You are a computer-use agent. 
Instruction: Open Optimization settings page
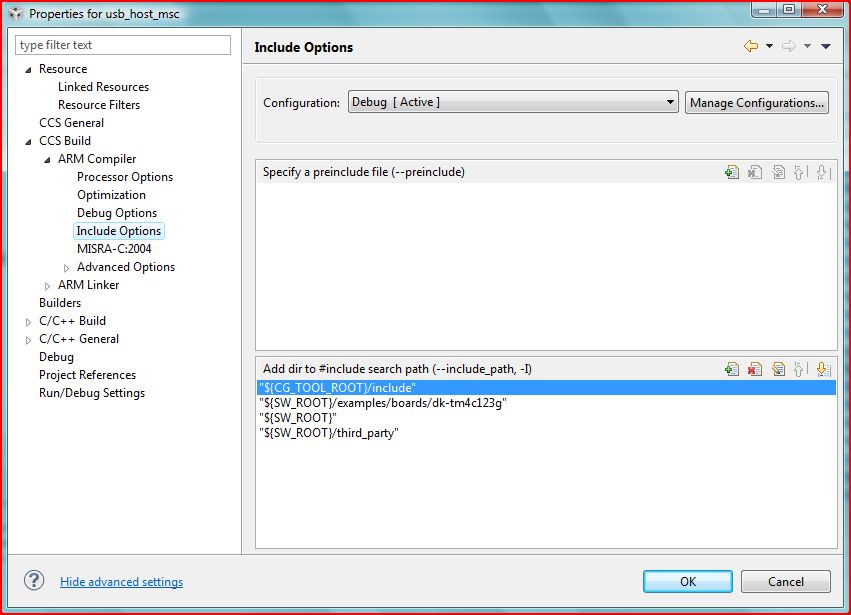click(x=111, y=195)
